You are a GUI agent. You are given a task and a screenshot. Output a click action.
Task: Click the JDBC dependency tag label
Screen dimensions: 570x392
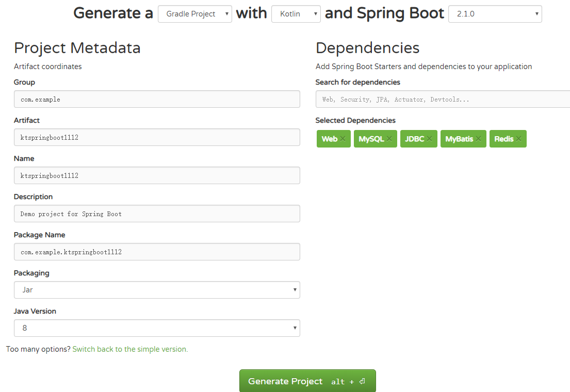click(414, 139)
